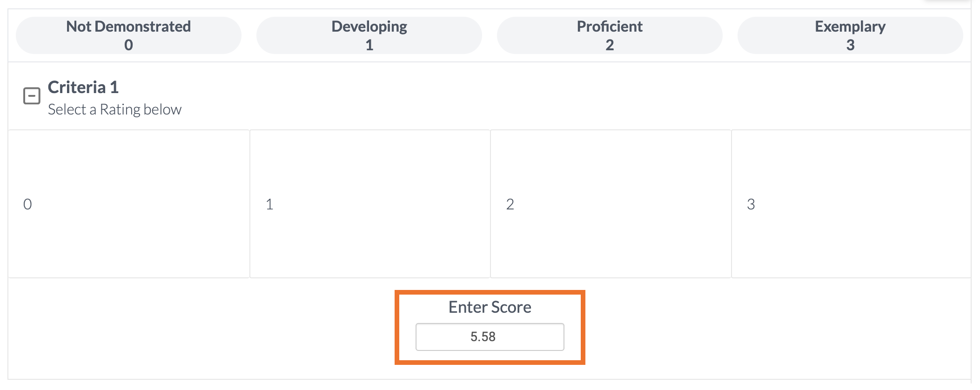Click the number 1 under Developing

pyautogui.click(x=369, y=45)
